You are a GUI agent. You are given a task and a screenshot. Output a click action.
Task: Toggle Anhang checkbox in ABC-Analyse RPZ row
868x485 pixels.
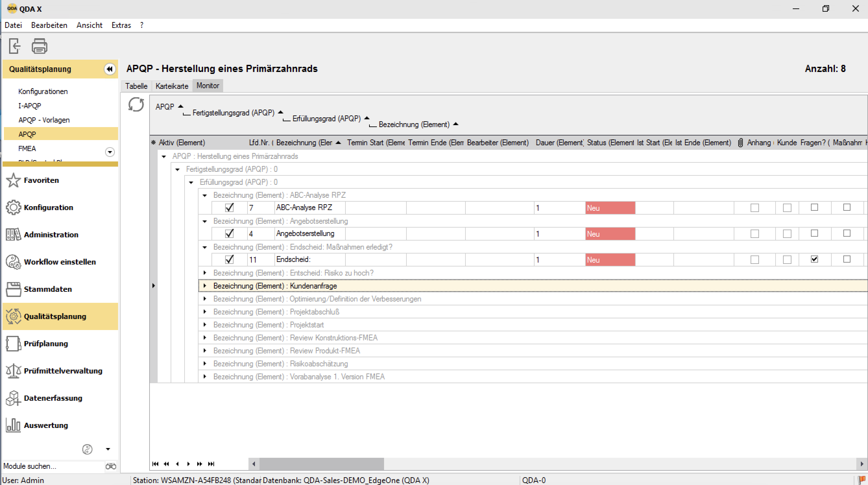tap(754, 208)
